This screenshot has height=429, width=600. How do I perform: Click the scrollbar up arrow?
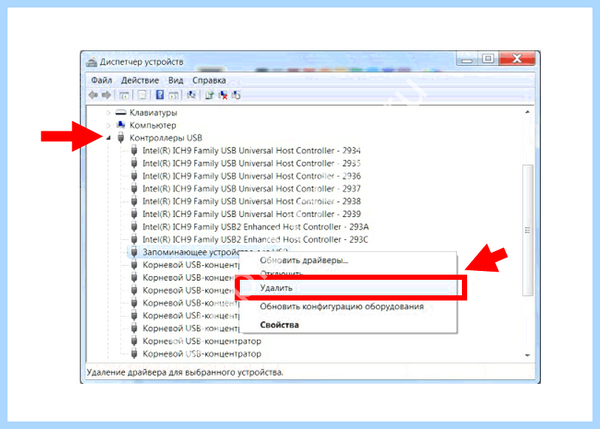tap(528, 112)
